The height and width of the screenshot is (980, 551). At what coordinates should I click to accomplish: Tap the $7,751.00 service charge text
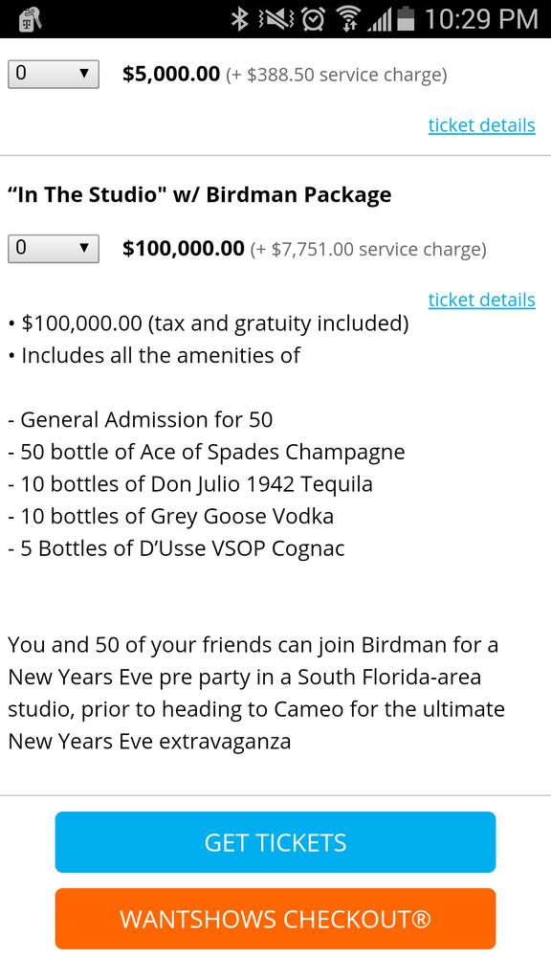[x=368, y=250]
